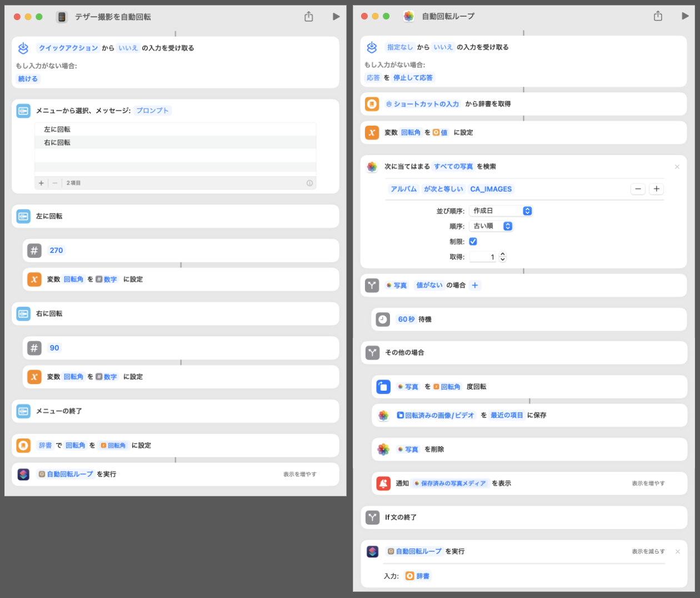Screen dimensions: 700x598
Task: Add condition with plus after の場合
Action: [x=475, y=286]
